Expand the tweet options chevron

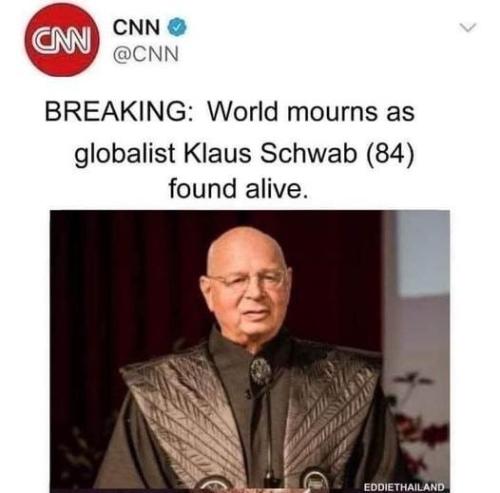coord(468,27)
